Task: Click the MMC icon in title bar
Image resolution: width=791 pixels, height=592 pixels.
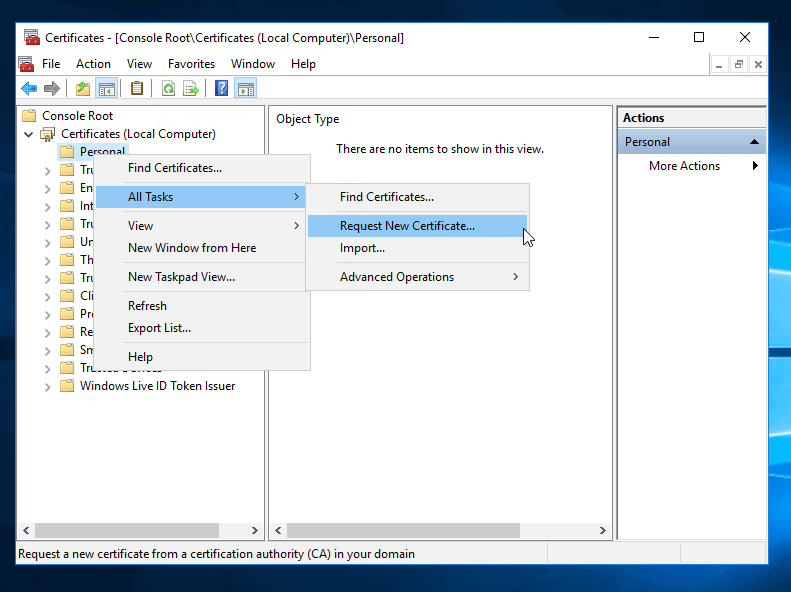Action: (32, 37)
